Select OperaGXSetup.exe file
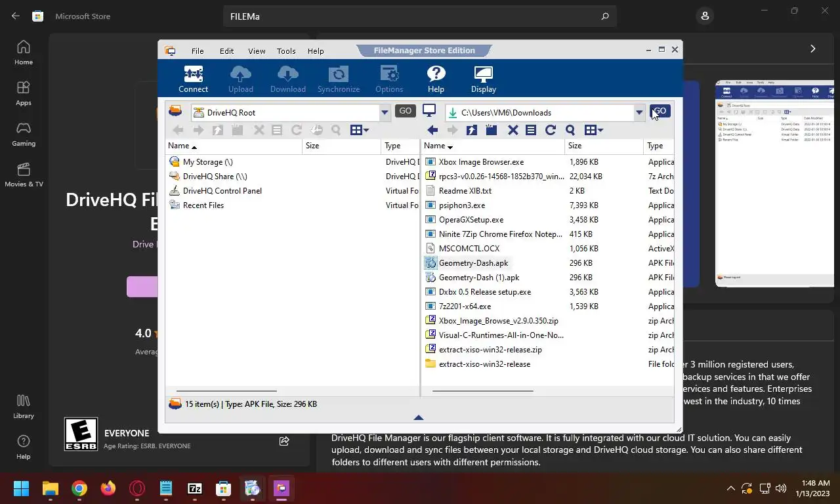 pyautogui.click(x=471, y=220)
